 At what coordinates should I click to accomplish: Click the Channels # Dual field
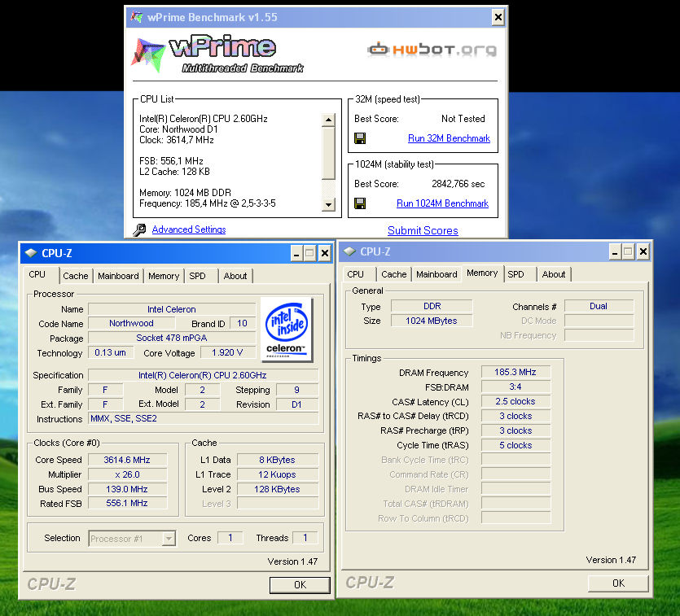pos(599,306)
